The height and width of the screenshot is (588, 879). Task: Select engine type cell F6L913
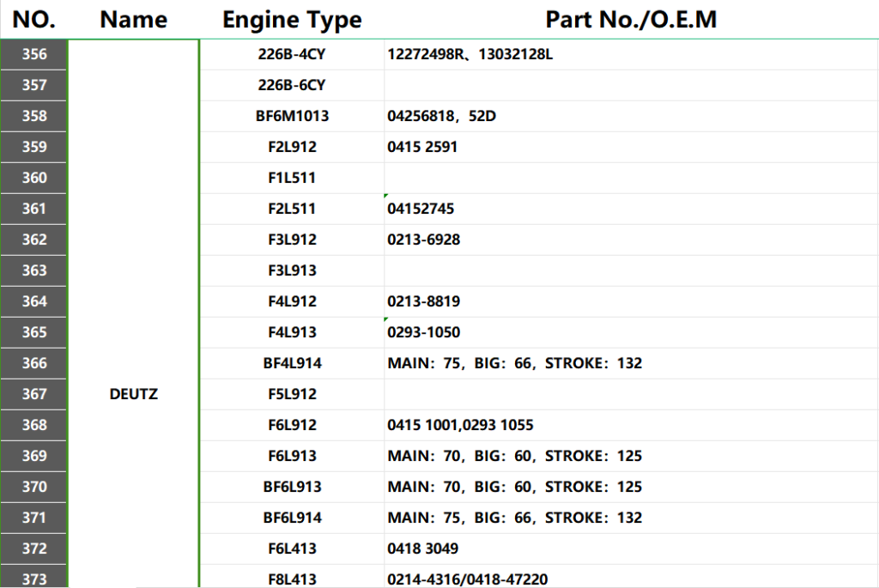coord(292,456)
